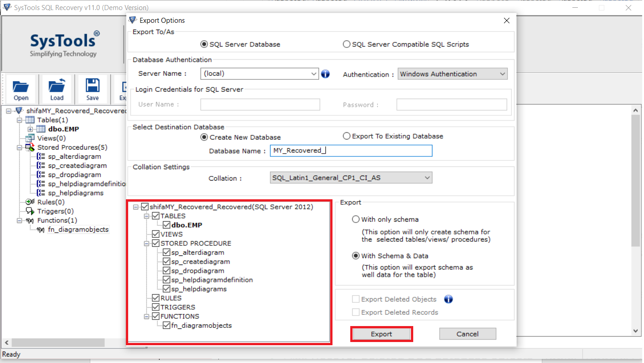Select sp_helpdiagramdefinition in left tree
Screen dimensions: 644x363
point(87,184)
